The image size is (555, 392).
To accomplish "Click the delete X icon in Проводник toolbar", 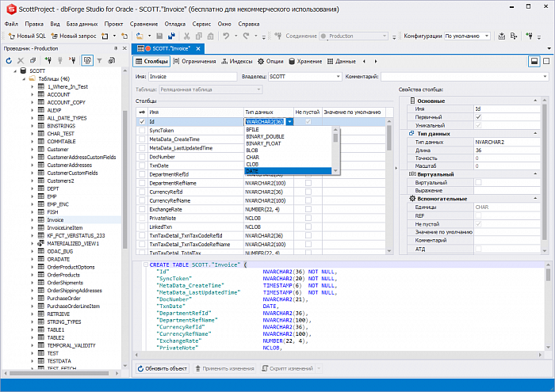I will [x=21, y=61].
